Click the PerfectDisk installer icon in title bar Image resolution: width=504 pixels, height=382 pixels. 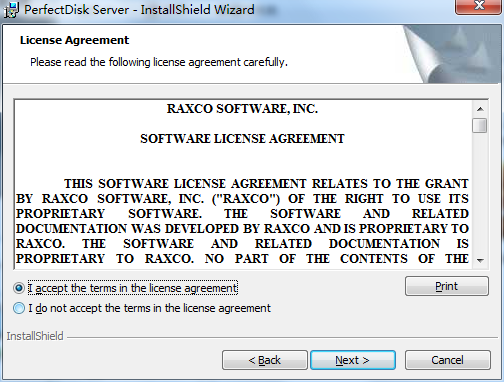pyautogui.click(x=10, y=10)
